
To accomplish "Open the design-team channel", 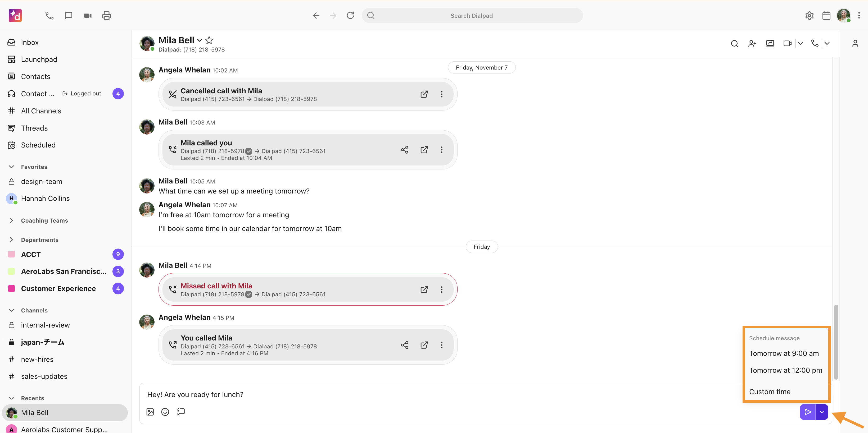I will point(65,182).
